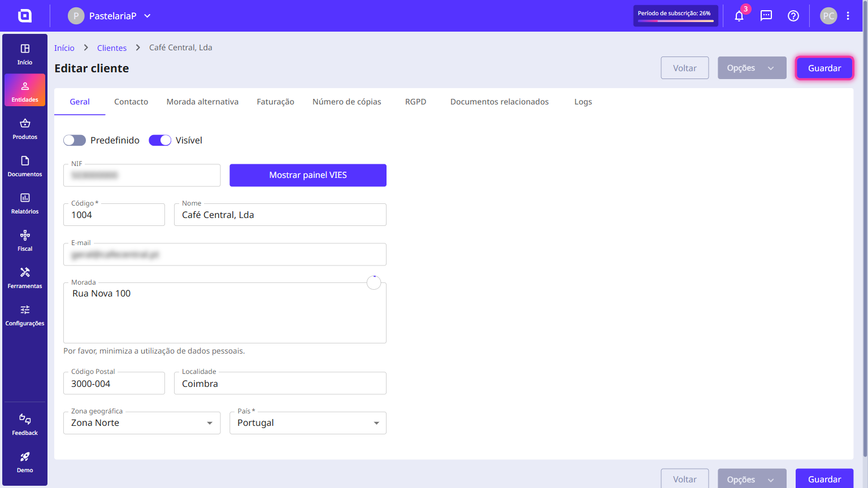This screenshot has width=868, height=488.
Task: Open the Fiscal sidebar section
Action: click(25, 241)
